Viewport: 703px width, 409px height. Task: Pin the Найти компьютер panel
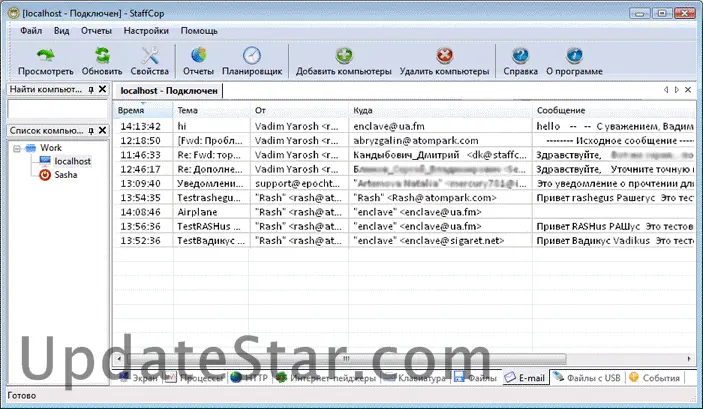click(x=91, y=89)
